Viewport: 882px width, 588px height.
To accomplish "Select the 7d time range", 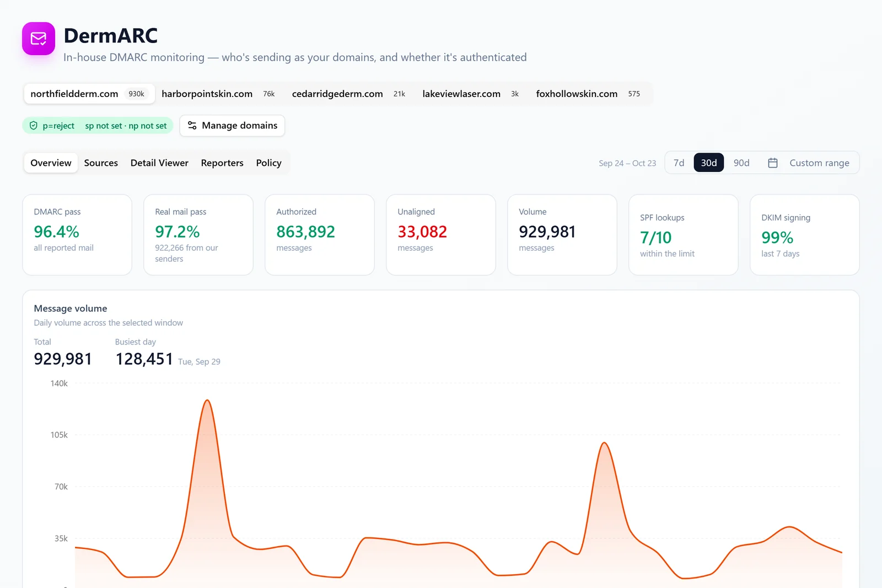I will coord(679,163).
